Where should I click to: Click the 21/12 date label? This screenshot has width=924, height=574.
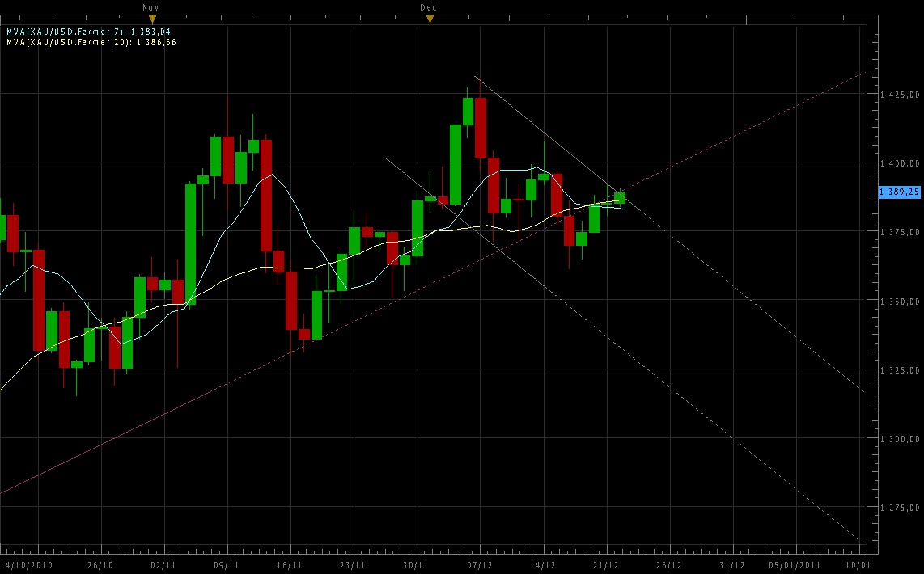coord(606,564)
